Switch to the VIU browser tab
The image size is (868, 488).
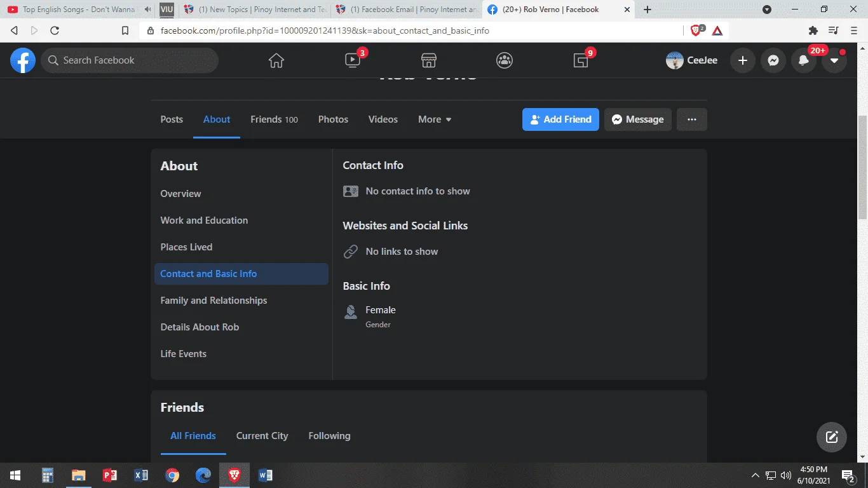click(x=166, y=10)
